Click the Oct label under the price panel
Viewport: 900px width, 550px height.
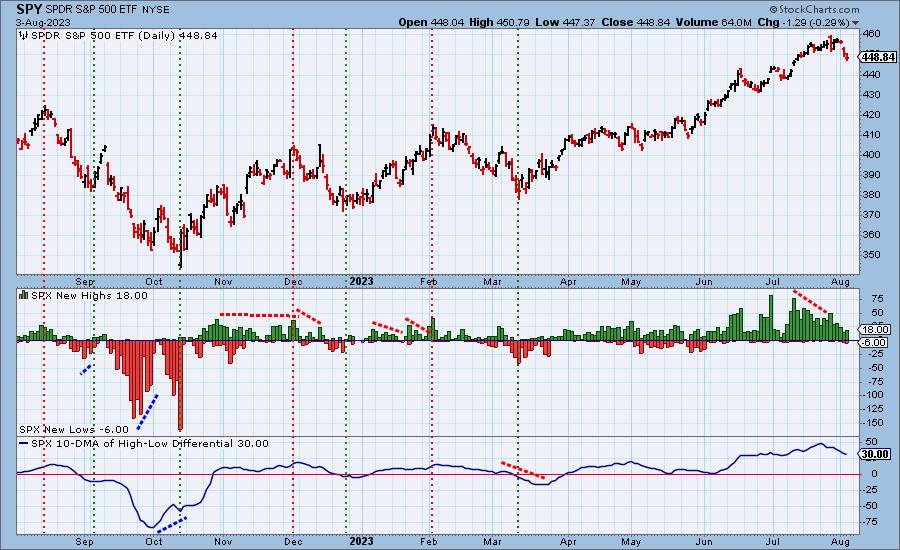(153, 282)
